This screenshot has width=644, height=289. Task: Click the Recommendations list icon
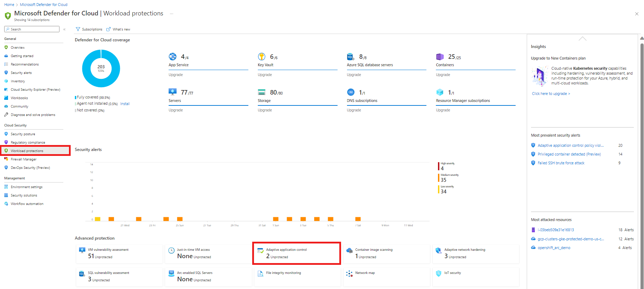(6, 64)
